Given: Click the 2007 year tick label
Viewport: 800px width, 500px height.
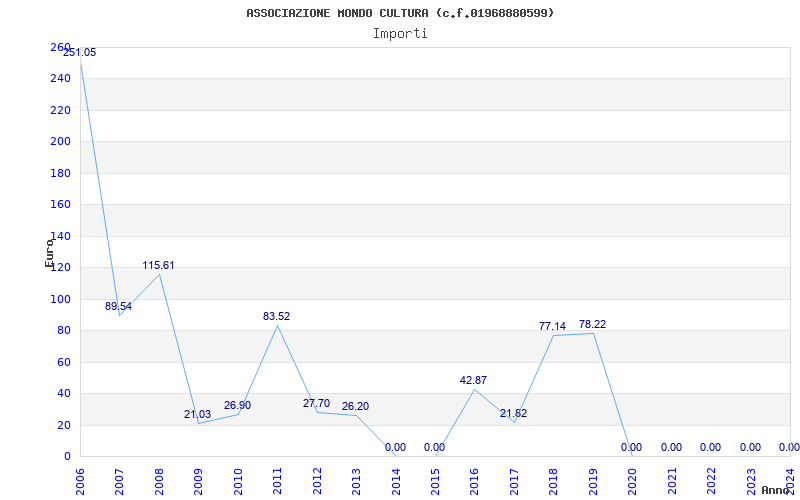Looking at the screenshot, I should click(119, 483).
